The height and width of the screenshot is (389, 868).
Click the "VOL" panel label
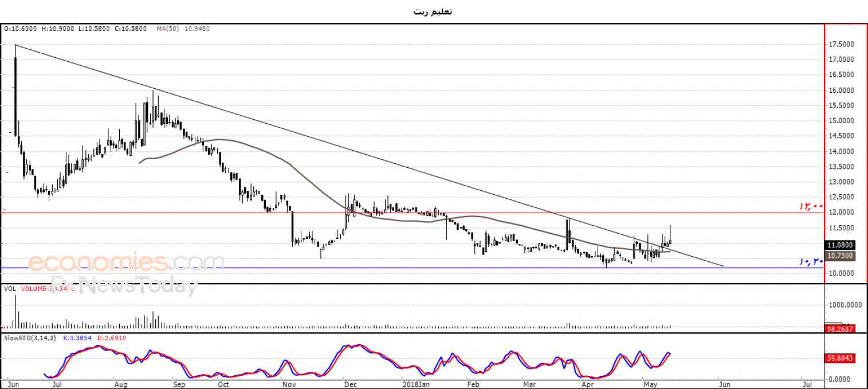tap(10, 289)
